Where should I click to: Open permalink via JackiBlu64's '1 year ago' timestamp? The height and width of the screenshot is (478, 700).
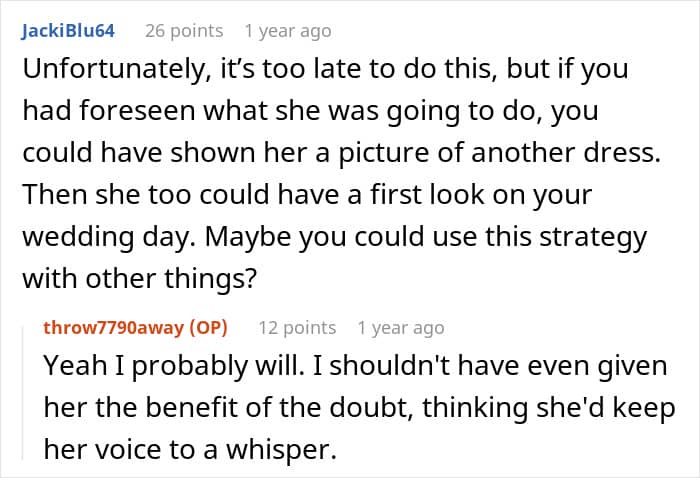(x=288, y=31)
